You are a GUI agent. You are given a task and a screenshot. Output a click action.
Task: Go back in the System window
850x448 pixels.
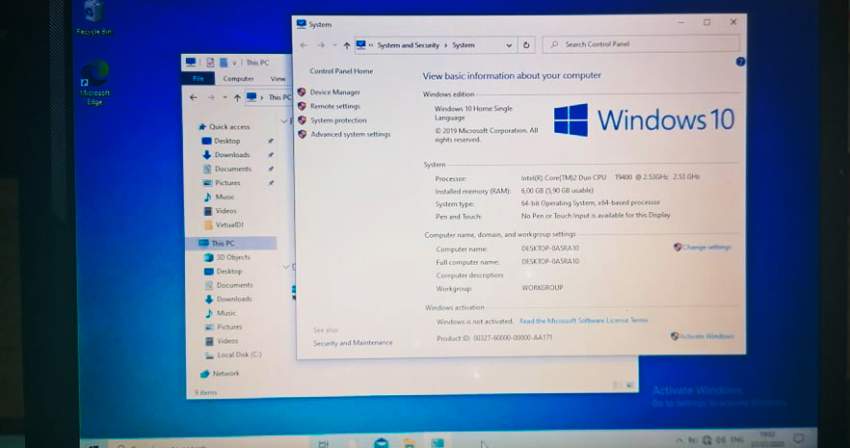[x=304, y=45]
